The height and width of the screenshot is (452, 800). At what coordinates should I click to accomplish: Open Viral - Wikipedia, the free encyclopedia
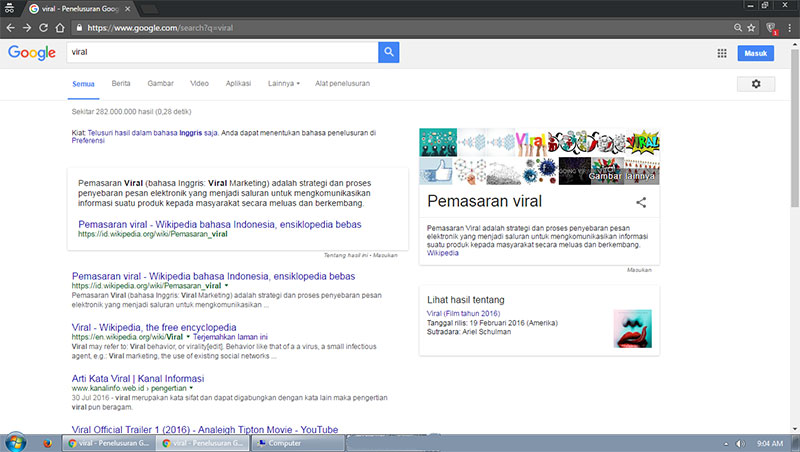[x=154, y=328]
